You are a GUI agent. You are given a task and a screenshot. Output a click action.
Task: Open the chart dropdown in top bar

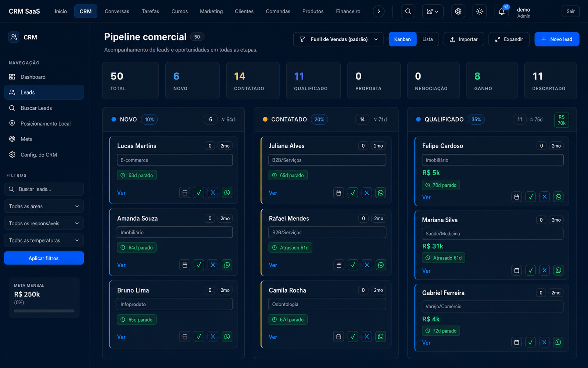433,11
